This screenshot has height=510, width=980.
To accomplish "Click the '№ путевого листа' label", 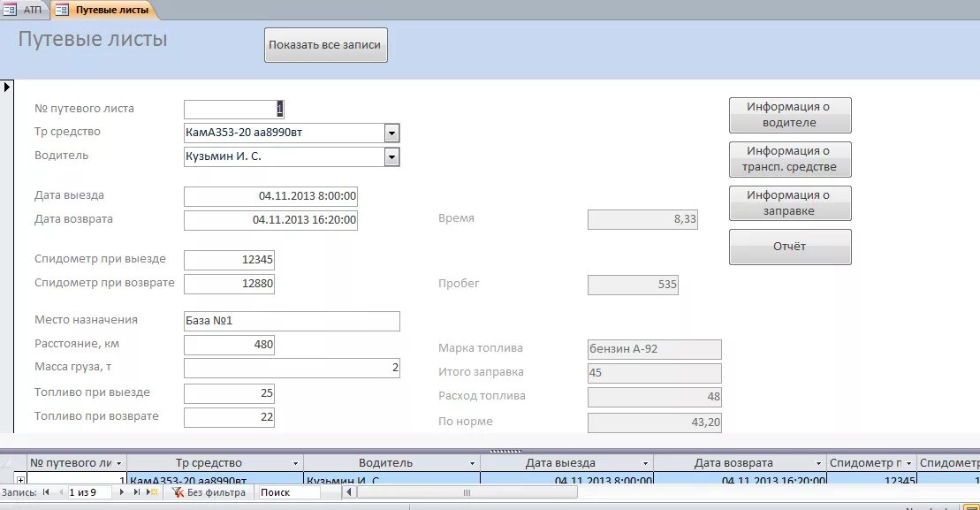I will (84, 109).
